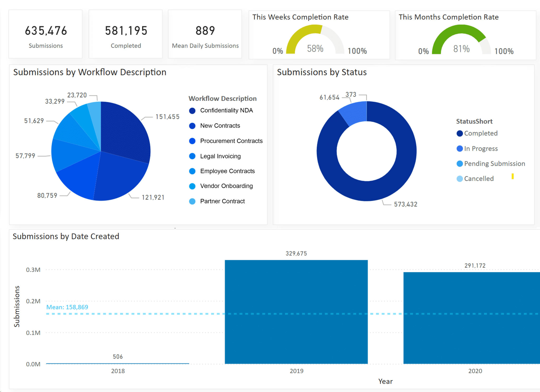Viewport: 540px width, 392px height.
Task: Select Employee Contracts in the workflow legend
Action: [x=227, y=171]
